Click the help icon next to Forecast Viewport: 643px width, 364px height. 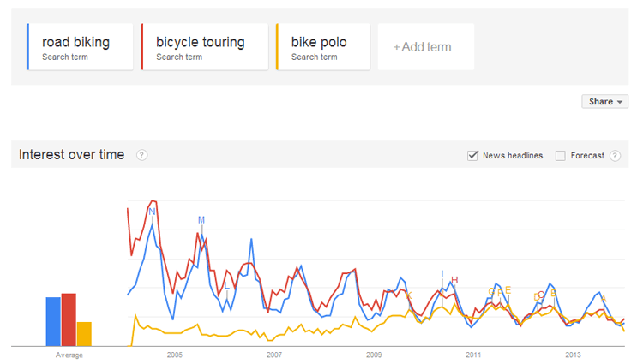pos(616,156)
